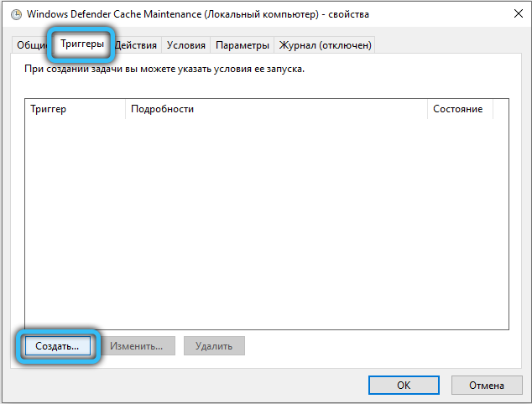Screen dimensions: 532x404
Task: Select the Триггеры tab
Action: tap(82, 44)
